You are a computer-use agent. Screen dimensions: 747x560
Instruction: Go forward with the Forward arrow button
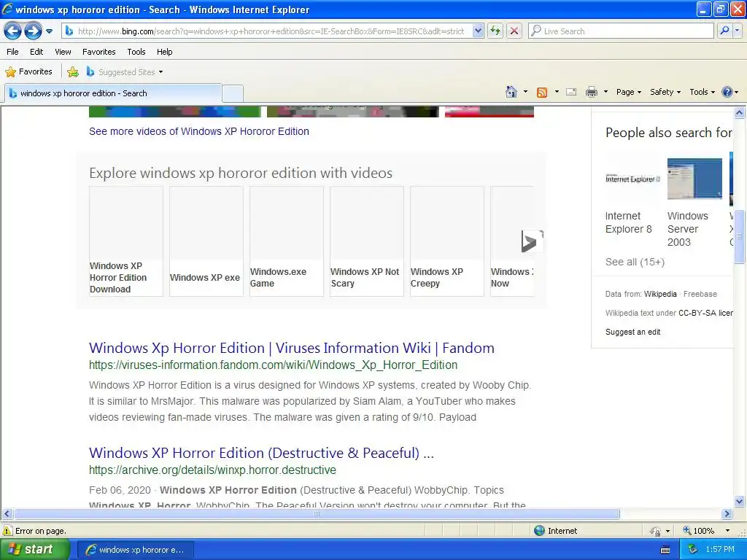click(x=33, y=31)
